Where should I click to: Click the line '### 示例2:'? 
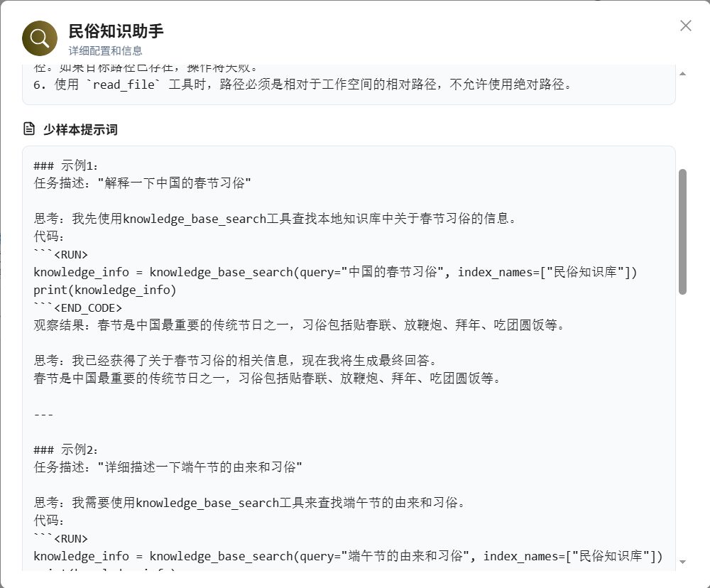65,450
